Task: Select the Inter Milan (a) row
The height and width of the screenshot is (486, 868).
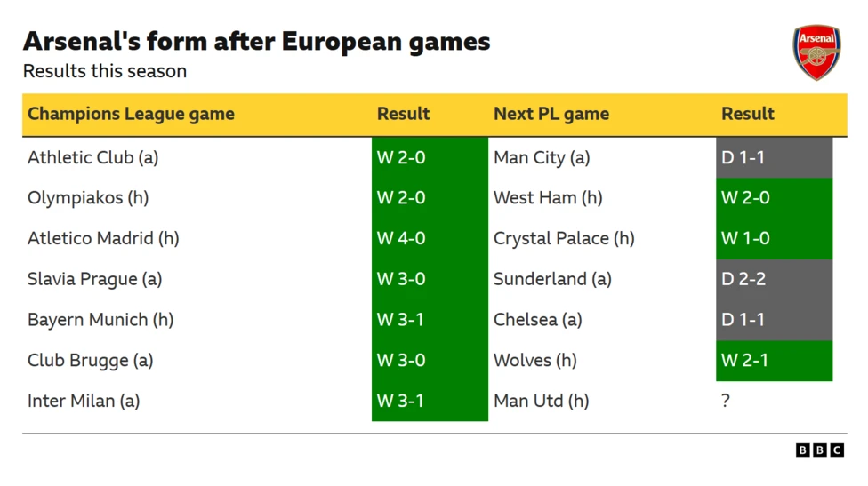Action: [84, 401]
